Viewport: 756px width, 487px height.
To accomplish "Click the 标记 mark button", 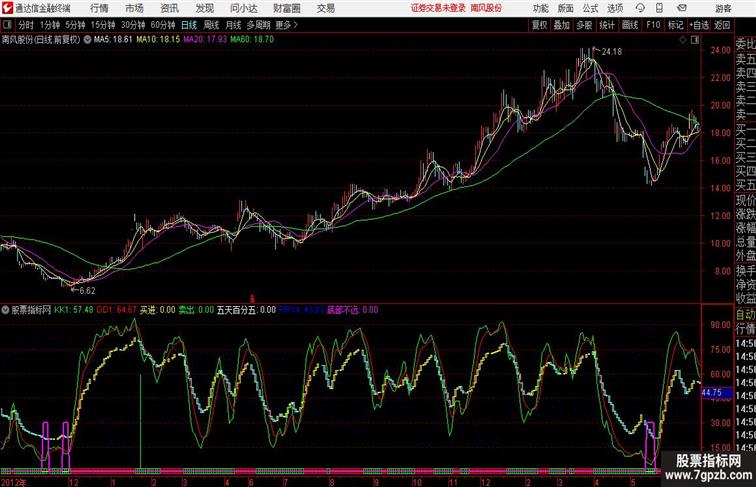I will pyautogui.click(x=675, y=25).
